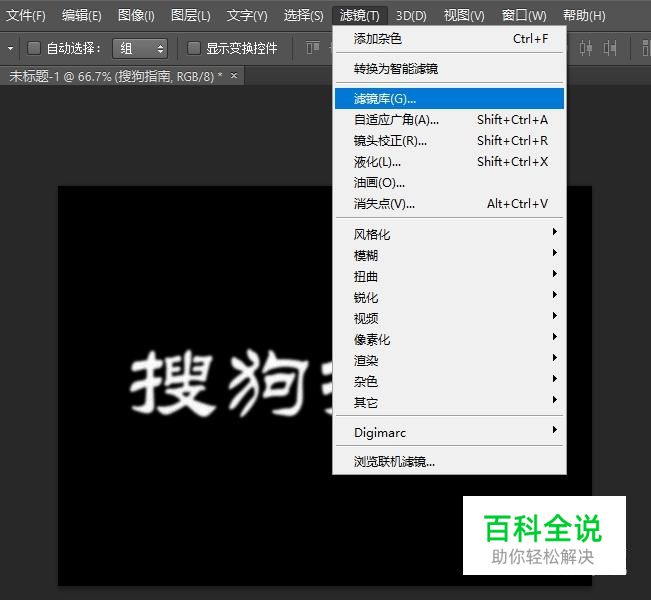
Task: Open the 组 auto-select dropdown
Action: click(140, 49)
